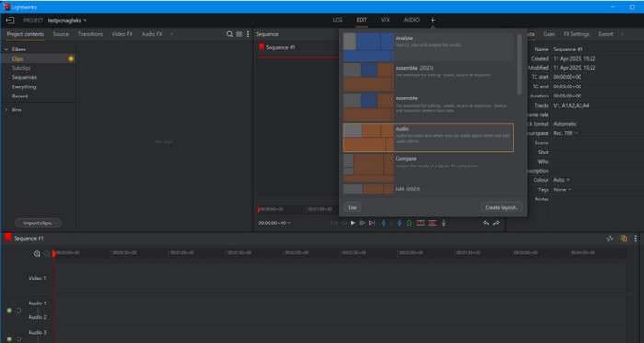Jump to end of sequence
This screenshot has height=343, width=644.
tap(372, 223)
